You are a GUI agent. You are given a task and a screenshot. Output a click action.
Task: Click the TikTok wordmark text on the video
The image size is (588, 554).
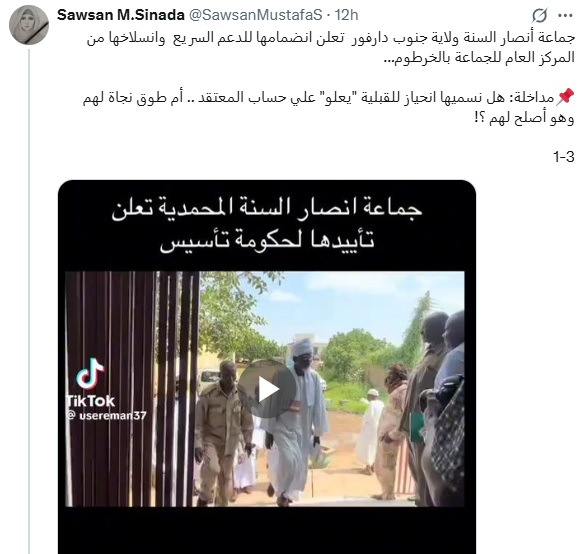pos(90,401)
